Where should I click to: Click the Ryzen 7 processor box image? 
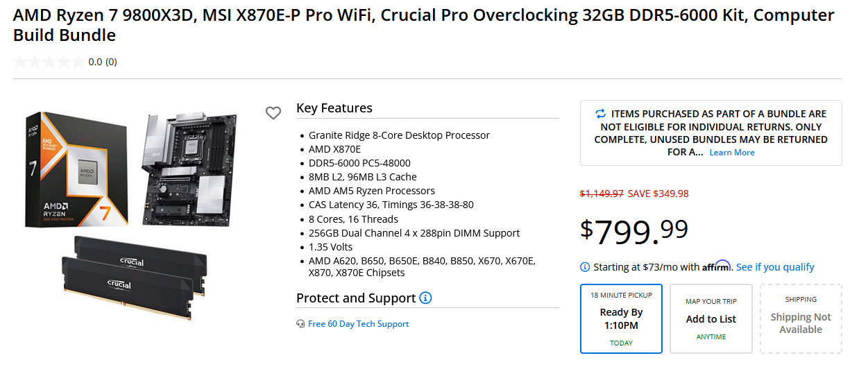coord(76,169)
